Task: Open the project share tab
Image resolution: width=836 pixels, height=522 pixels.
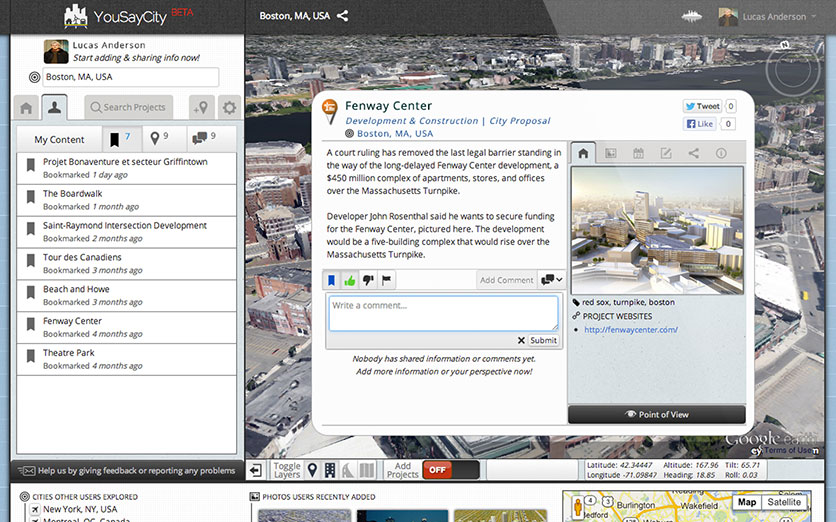Action: (693, 154)
